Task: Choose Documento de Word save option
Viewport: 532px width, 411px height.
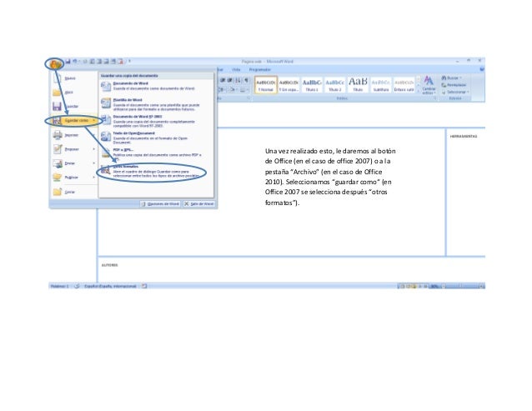Action: pyautogui.click(x=157, y=86)
